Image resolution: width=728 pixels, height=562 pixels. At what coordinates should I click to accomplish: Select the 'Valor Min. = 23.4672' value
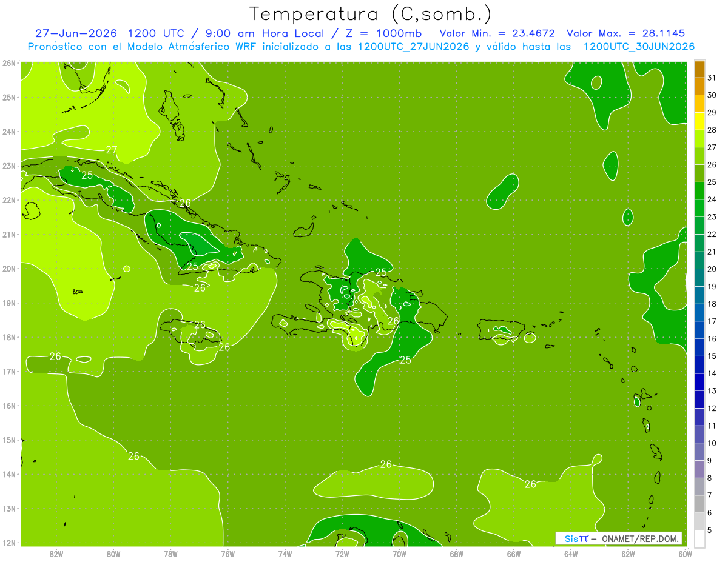coord(497,33)
